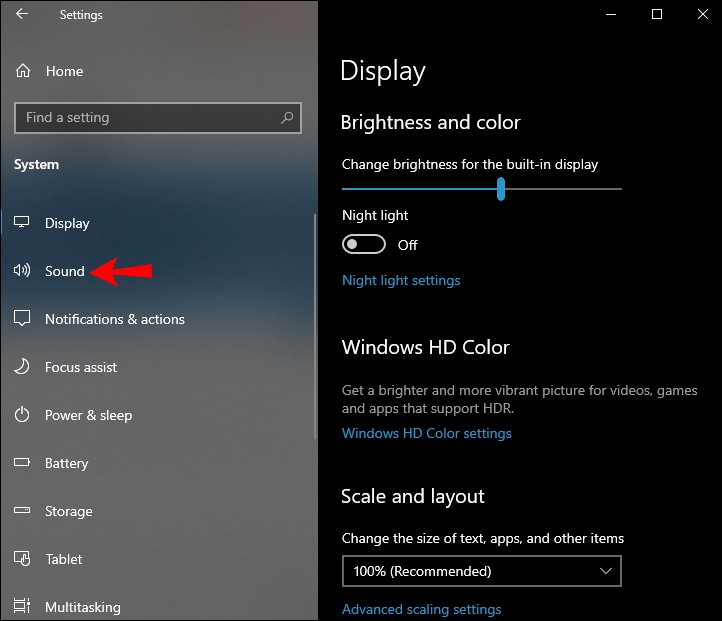This screenshot has height=621, width=722.
Task: Click the Notifications speech bubble icon
Action: 22,318
